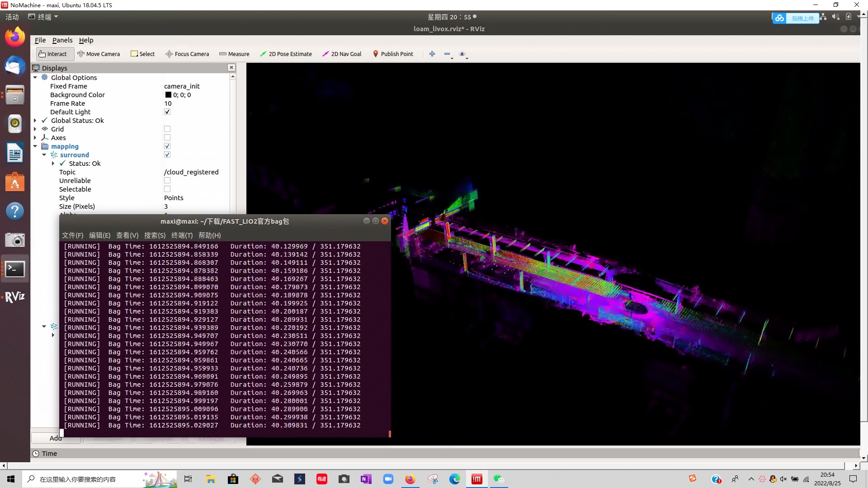Open the Background Color swatch
This screenshot has width=868, height=488.
[169, 94]
